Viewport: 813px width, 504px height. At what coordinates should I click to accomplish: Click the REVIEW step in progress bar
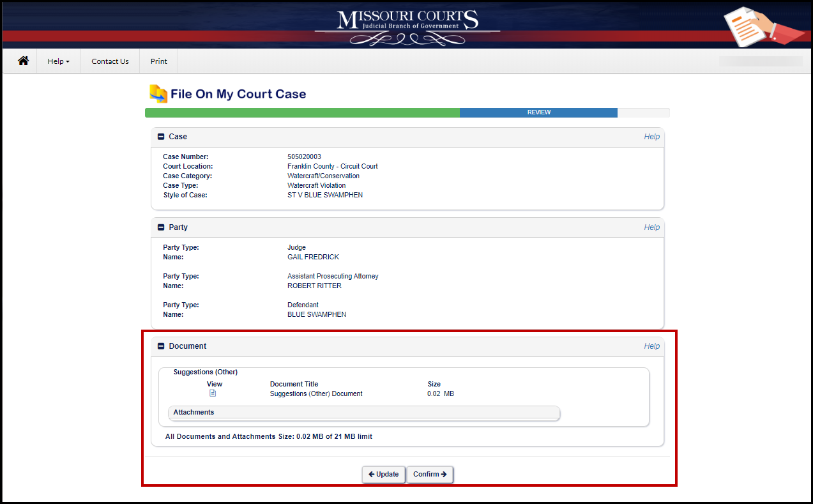(x=538, y=112)
